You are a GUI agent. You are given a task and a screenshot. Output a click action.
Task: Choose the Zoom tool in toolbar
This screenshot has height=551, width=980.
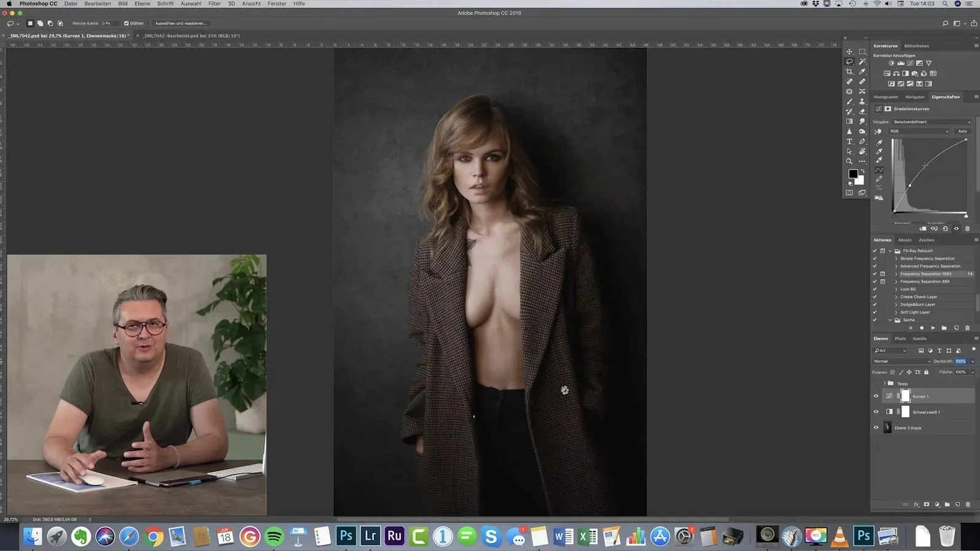pyautogui.click(x=849, y=161)
